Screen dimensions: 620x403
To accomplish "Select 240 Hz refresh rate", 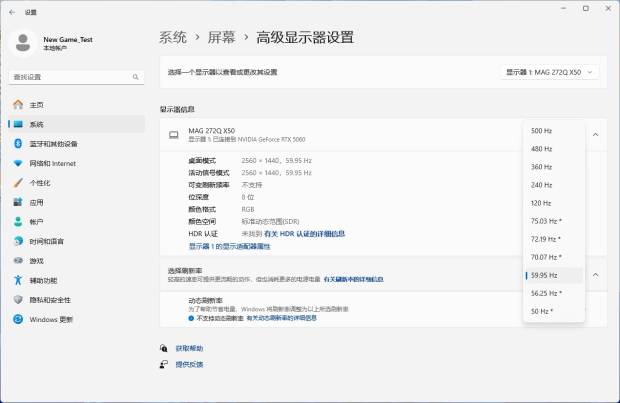I will tap(554, 185).
